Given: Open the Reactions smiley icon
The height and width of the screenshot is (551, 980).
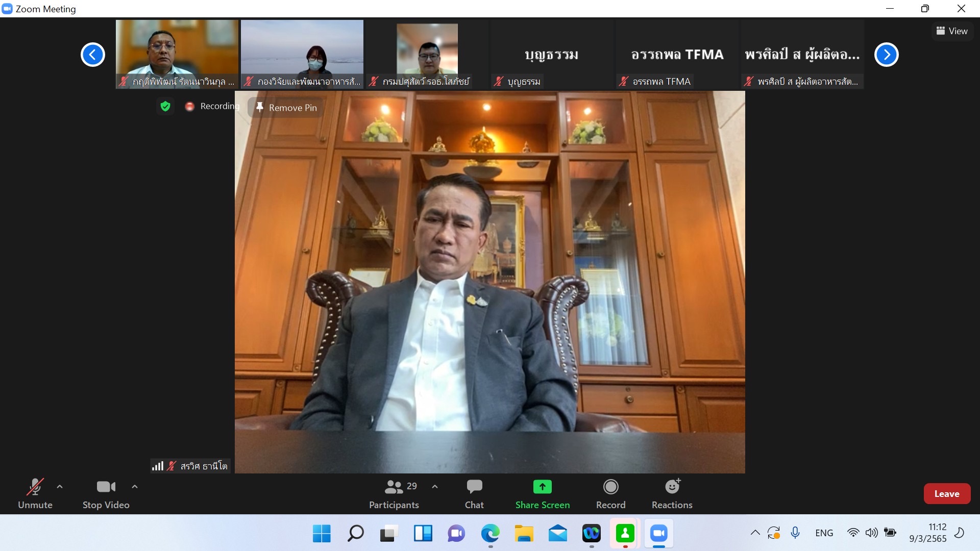Looking at the screenshot, I should pyautogui.click(x=672, y=487).
